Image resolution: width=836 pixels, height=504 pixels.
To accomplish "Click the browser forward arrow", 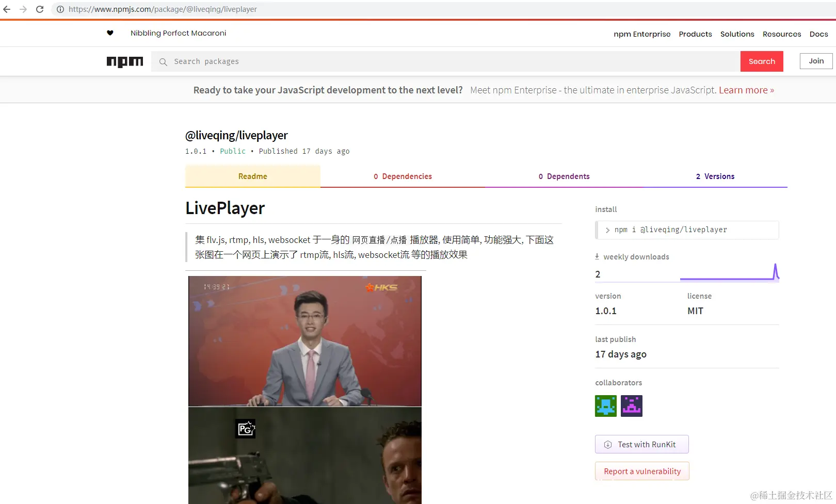I will coord(23,9).
